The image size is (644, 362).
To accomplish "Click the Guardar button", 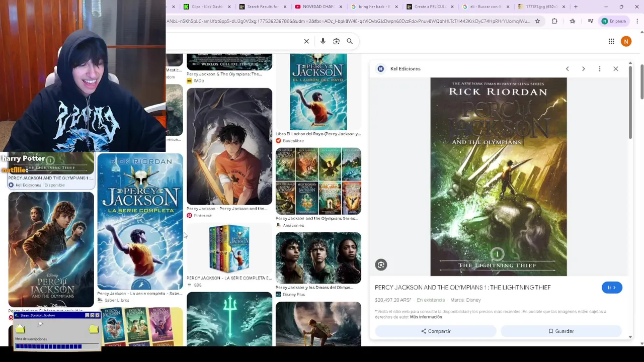I will pos(561,331).
